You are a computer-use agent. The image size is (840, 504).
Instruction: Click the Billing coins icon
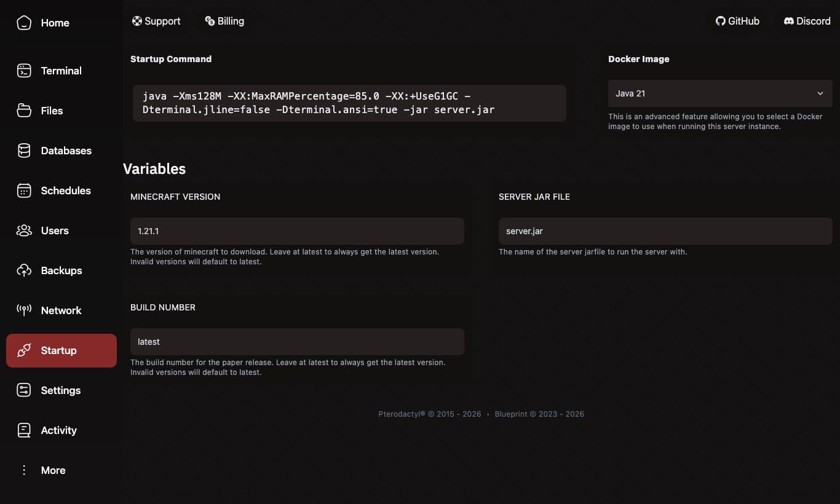click(210, 21)
